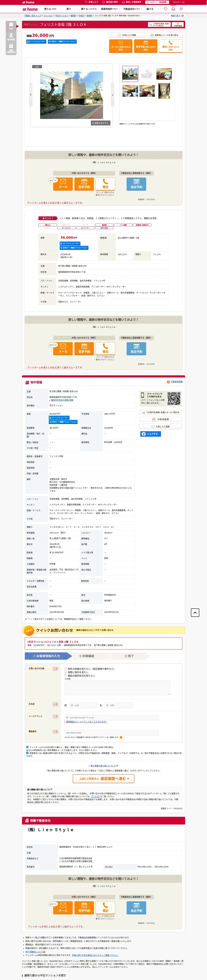This screenshot has height=980, width=207.
Task: Show the previous photo with left arrow
Action: pyautogui.click(x=31, y=95)
